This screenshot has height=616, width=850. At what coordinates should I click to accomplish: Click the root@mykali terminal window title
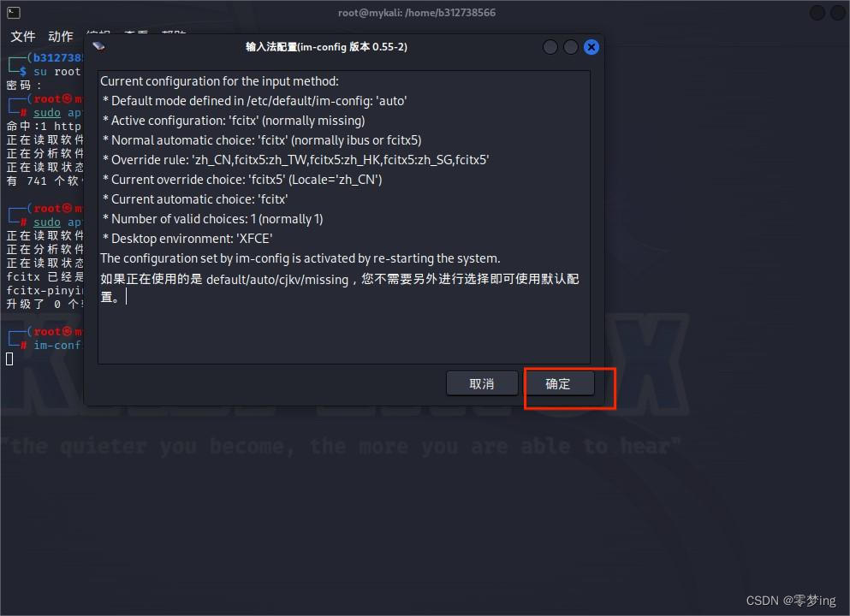(x=416, y=13)
